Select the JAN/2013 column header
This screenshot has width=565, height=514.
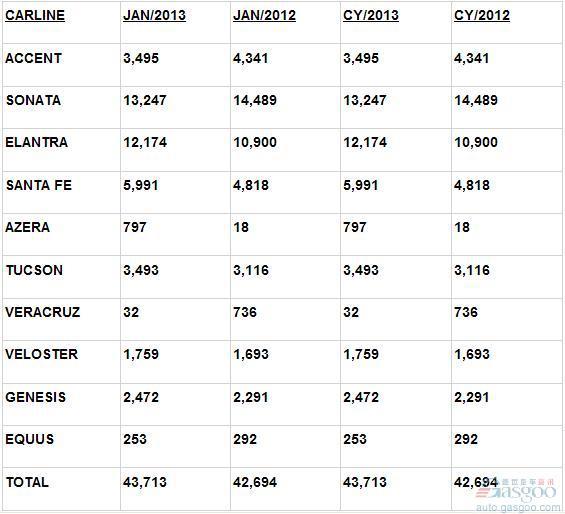154,15
